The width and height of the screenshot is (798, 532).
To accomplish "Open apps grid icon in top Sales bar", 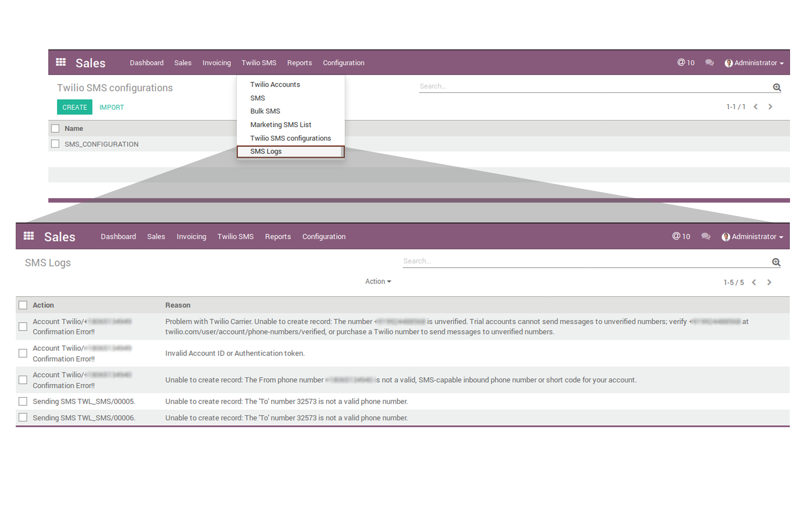I will click(x=61, y=63).
